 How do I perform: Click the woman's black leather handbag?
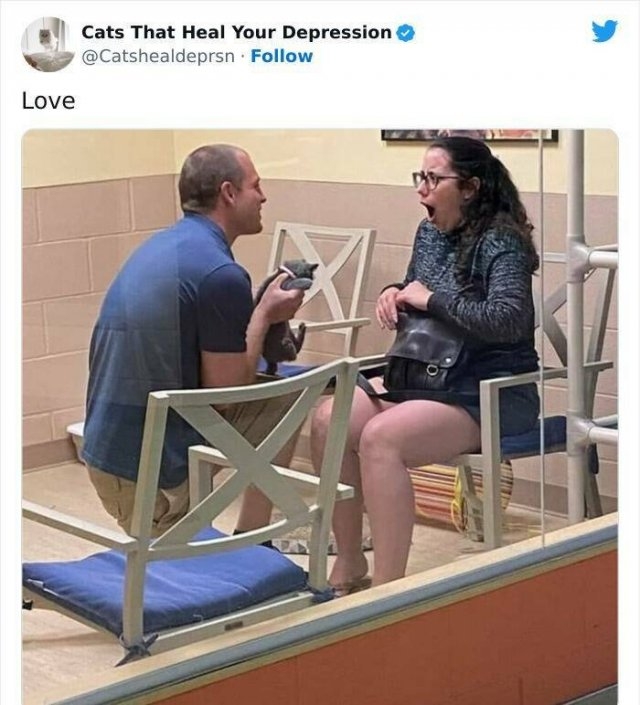[423, 353]
